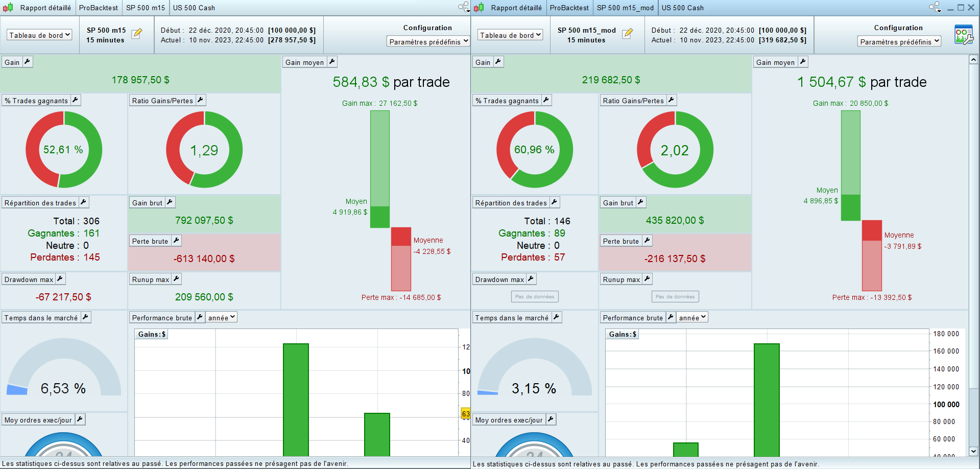Open Gain wrench in SP 500 m15_mod window
The width and height of the screenshot is (980, 469).
click(498, 62)
